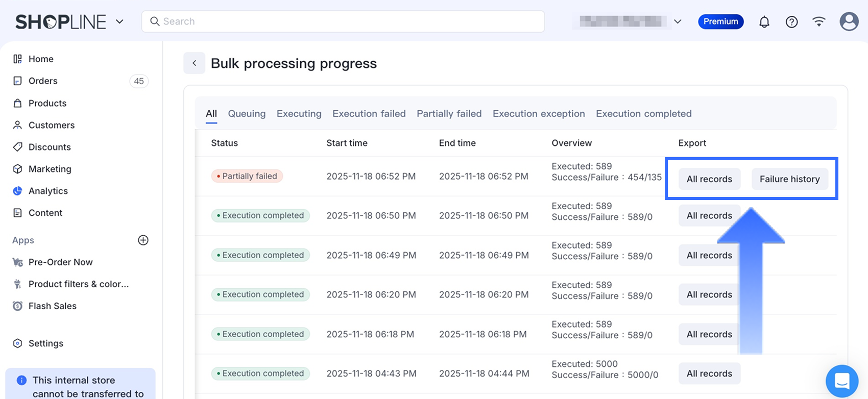Add an app with the plus icon
Image resolution: width=868 pixels, height=399 pixels.
[143, 240]
